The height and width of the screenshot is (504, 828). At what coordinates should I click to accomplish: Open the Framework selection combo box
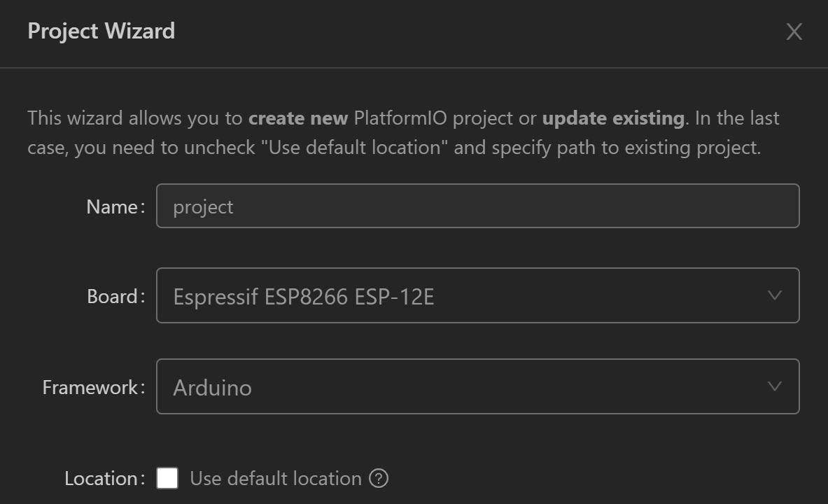(x=477, y=386)
